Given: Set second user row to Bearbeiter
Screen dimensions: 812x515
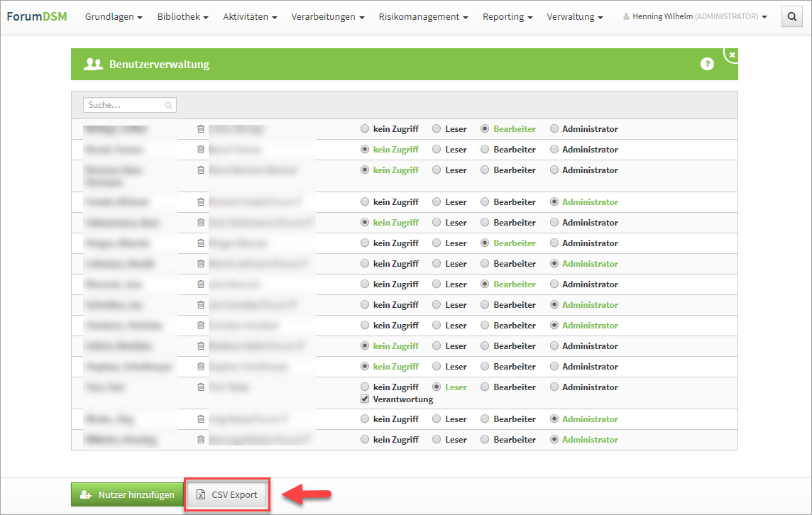Looking at the screenshot, I should [485, 150].
